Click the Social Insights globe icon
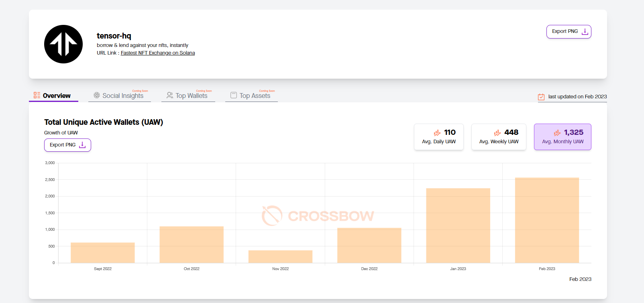 click(x=97, y=95)
